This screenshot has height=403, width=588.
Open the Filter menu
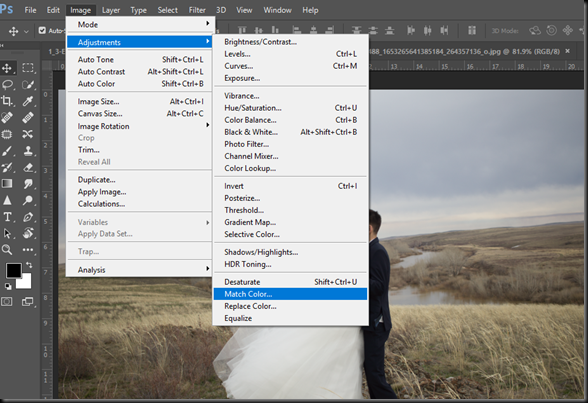coord(197,10)
